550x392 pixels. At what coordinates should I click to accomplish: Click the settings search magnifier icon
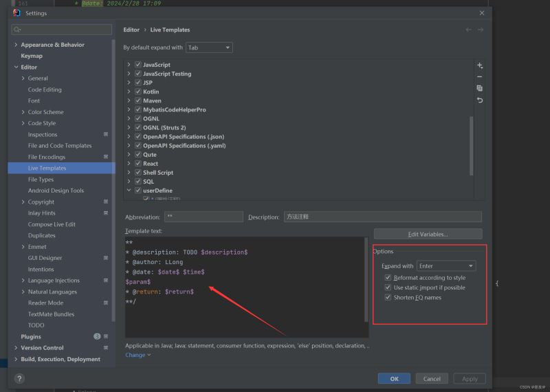tap(16, 30)
